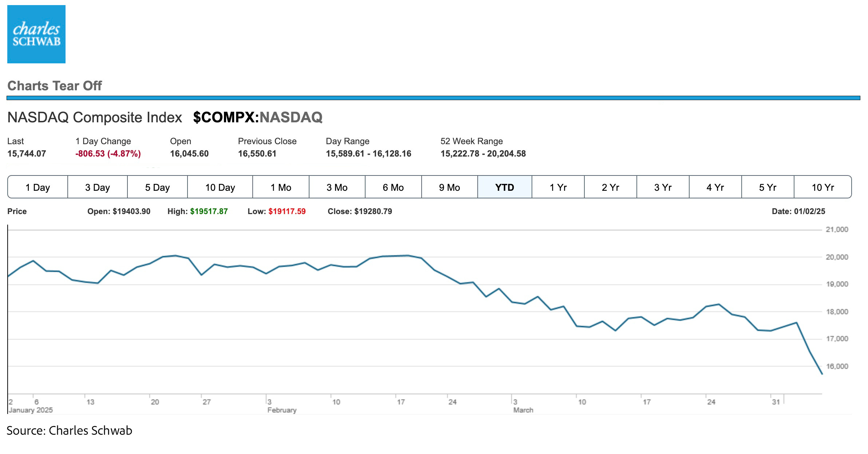
Task: Select the 3 Day range tab
Action: coord(98,187)
